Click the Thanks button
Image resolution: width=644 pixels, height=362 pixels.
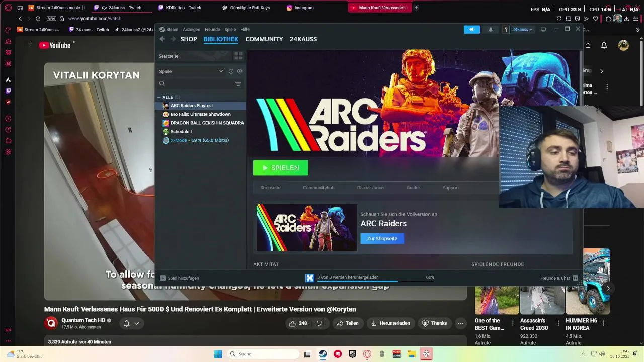[x=434, y=323]
